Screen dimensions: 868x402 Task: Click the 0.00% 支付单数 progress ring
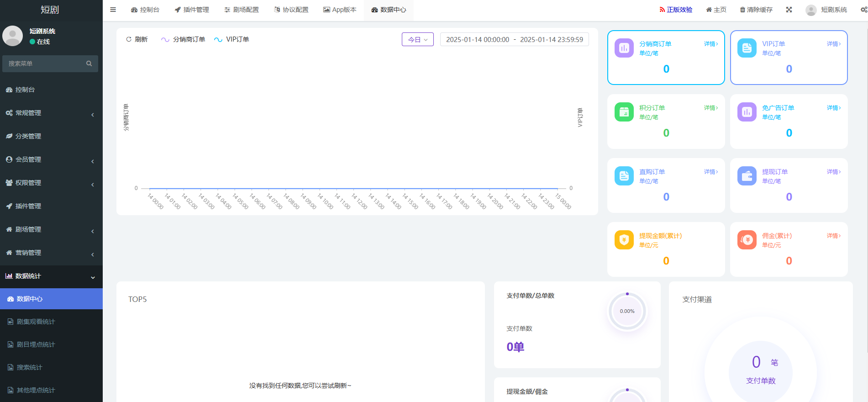point(627,311)
